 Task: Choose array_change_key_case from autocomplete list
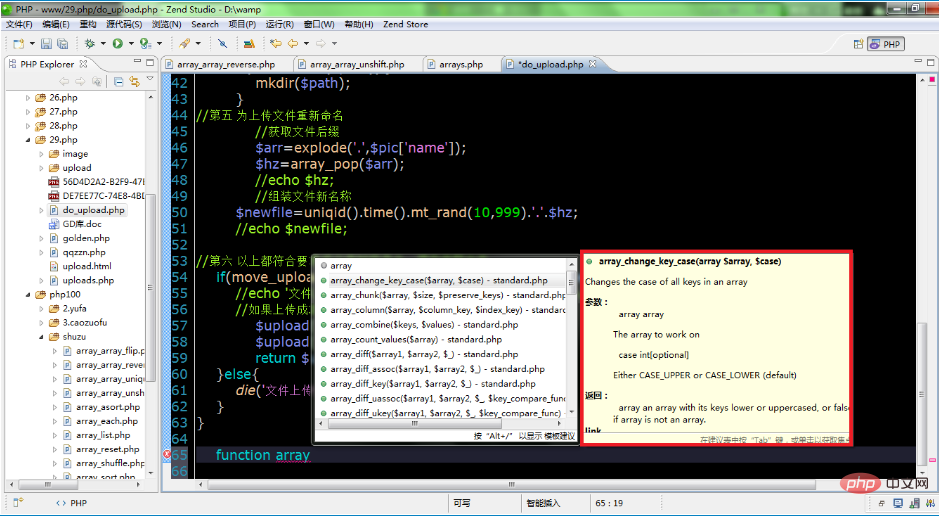441,280
